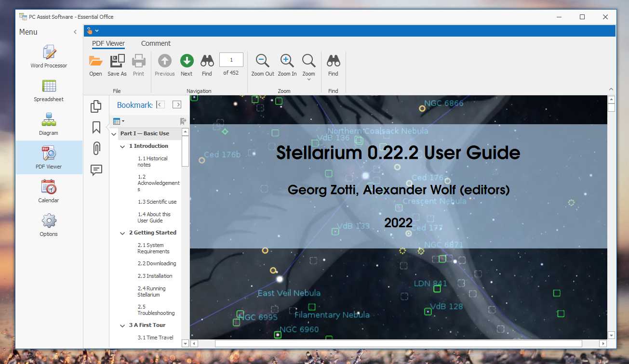The image size is (629, 364).
Task: Click the Open file folder icon
Action: point(95,61)
